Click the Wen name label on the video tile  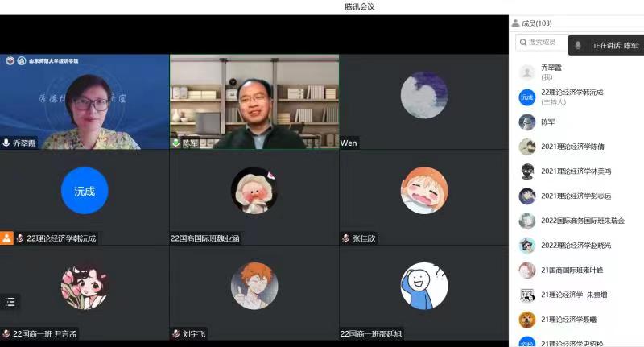click(349, 143)
